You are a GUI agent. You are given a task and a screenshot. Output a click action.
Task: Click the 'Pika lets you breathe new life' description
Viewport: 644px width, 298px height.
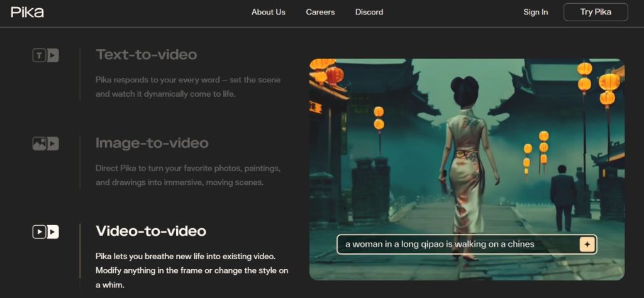(x=191, y=270)
